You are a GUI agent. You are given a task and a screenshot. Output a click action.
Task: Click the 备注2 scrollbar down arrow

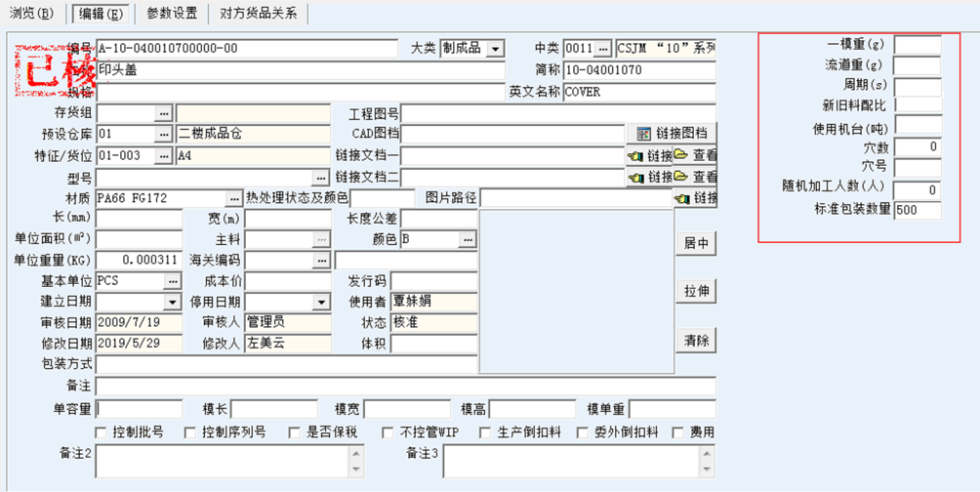(355, 470)
